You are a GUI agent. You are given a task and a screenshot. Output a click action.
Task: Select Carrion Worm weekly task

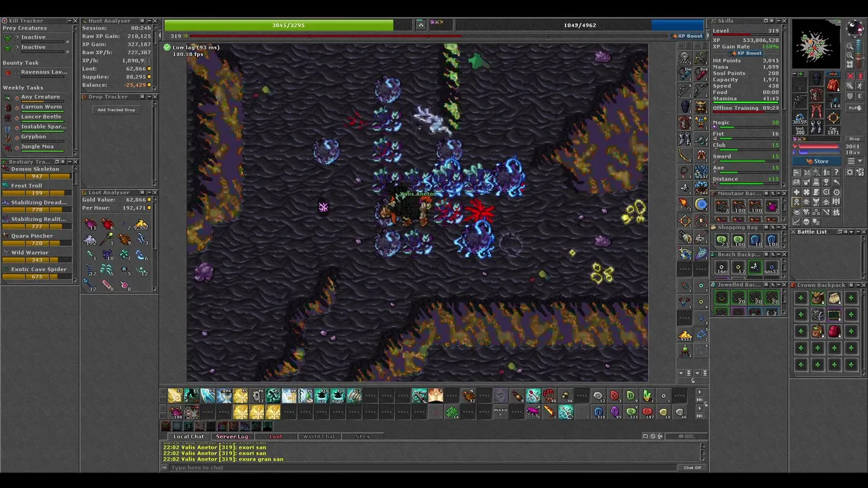(41, 107)
